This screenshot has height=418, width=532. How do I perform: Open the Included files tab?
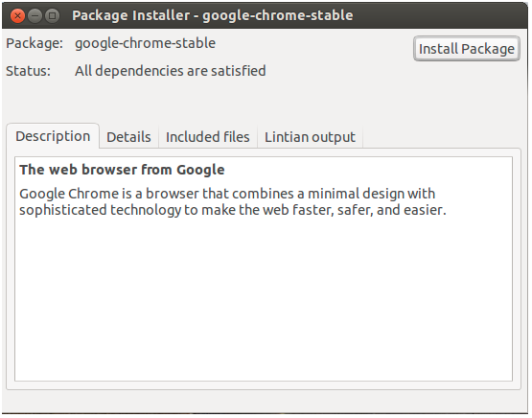coord(208,137)
